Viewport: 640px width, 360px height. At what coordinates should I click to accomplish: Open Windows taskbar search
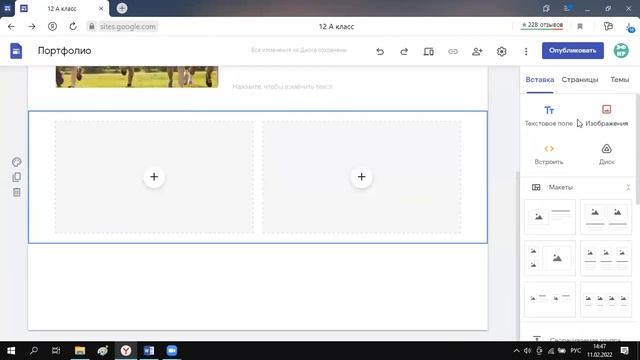[34, 351]
